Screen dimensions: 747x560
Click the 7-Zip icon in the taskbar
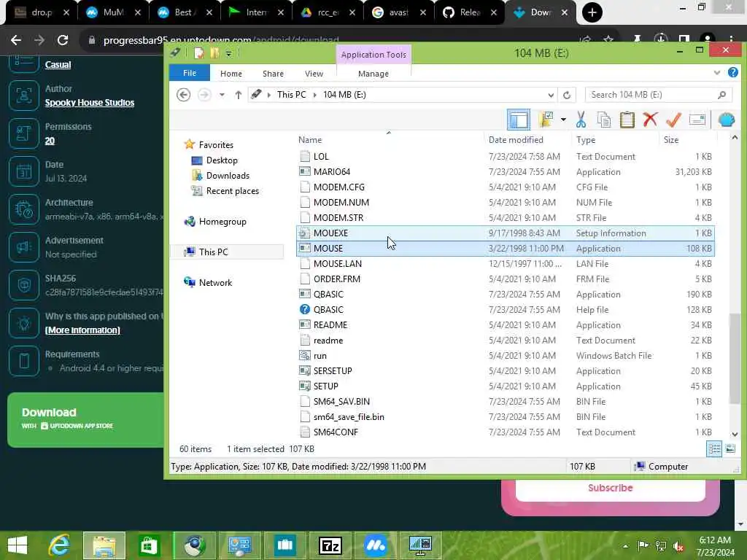point(330,545)
